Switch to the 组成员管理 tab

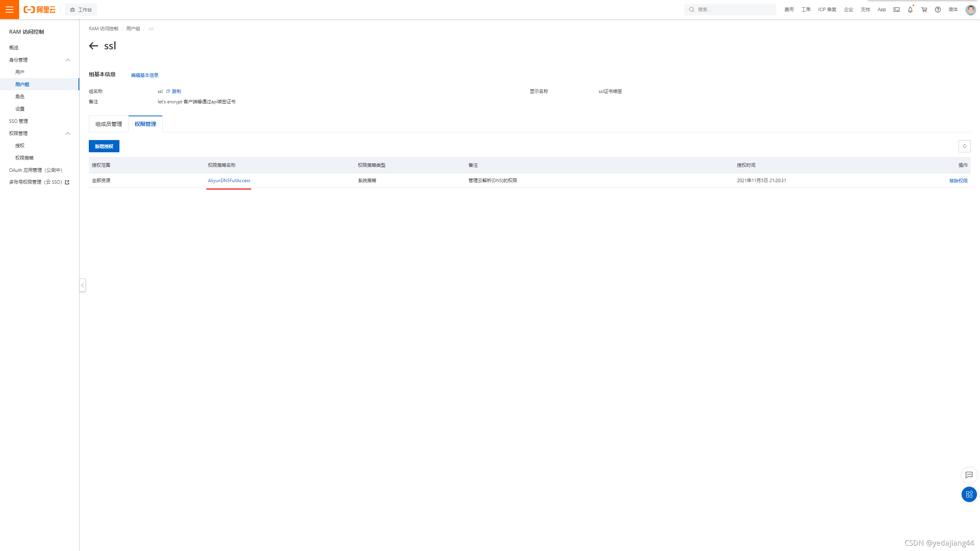click(x=109, y=124)
